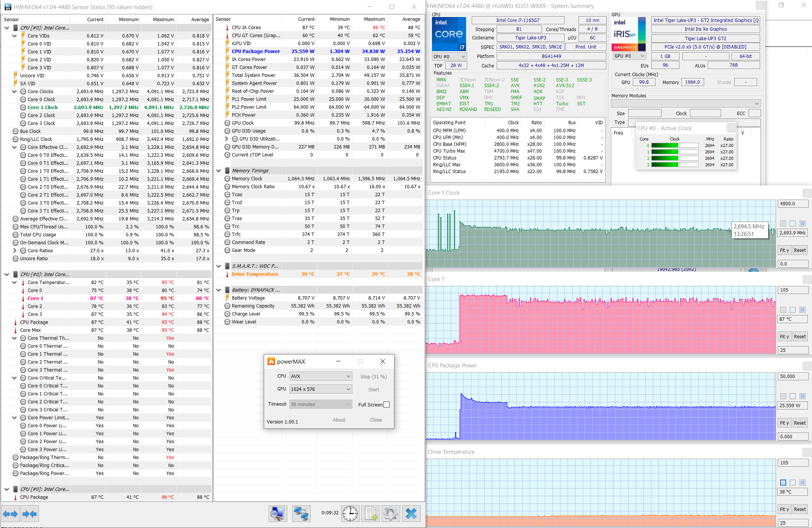Screen dimensions: 812x528
Task: Reset elapsed time with clock icon
Action: (350, 514)
